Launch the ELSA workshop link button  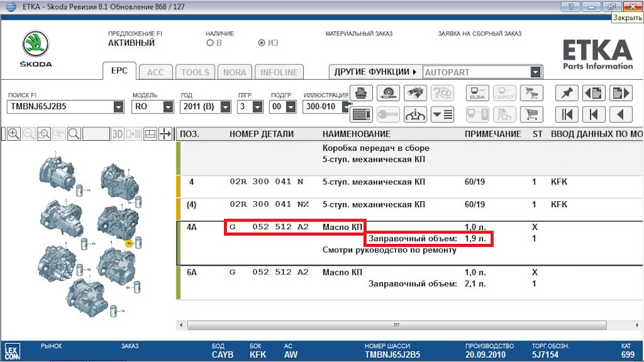(477, 93)
